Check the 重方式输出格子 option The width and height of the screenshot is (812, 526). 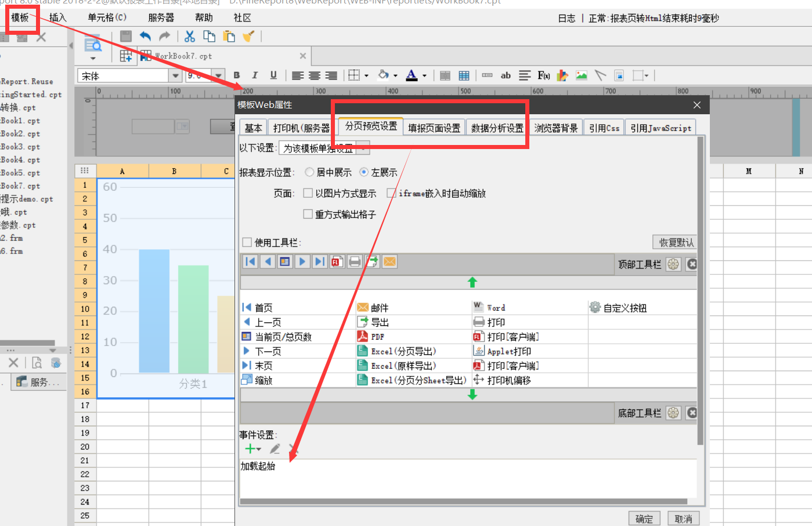pos(308,214)
